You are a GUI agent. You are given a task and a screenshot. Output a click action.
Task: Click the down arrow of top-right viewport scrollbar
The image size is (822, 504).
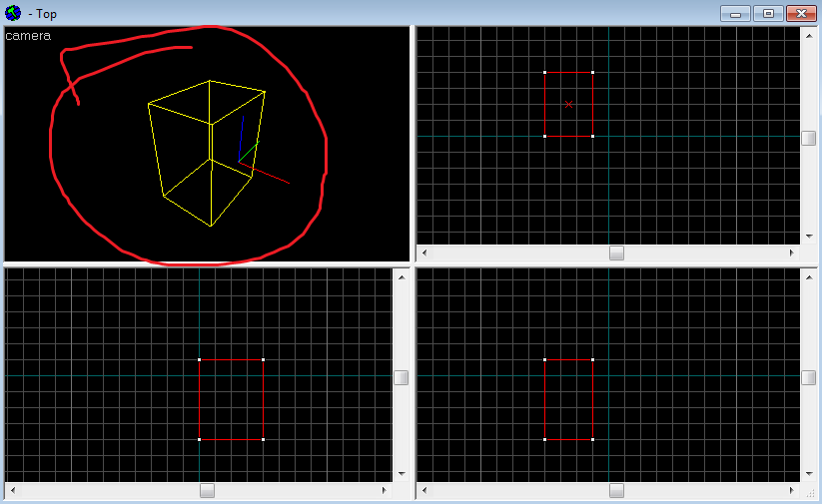click(x=809, y=237)
